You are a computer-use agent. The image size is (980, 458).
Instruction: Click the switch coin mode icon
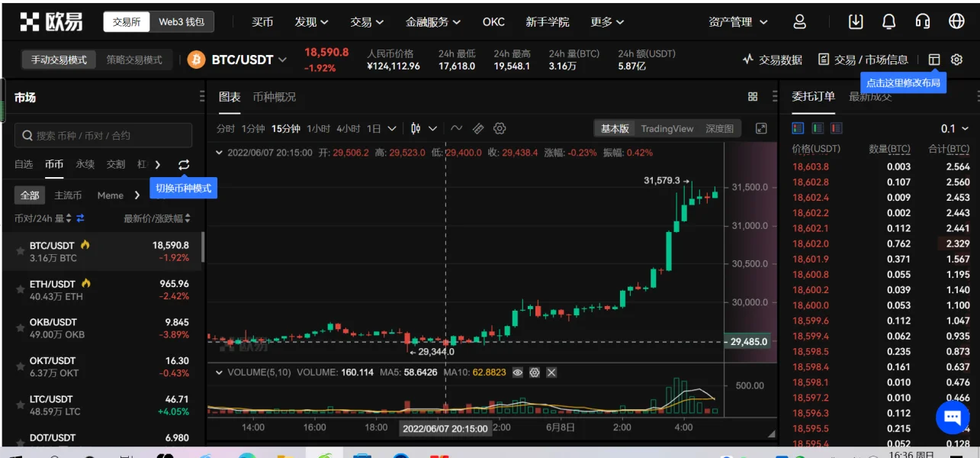click(x=184, y=164)
